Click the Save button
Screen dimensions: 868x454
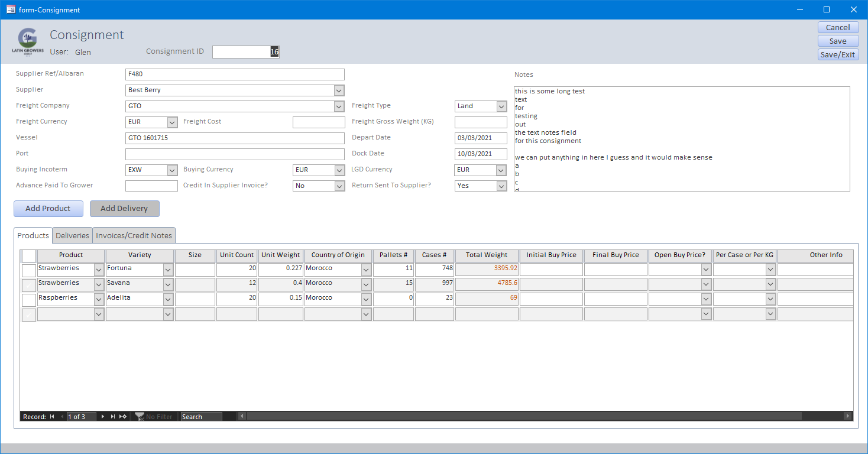point(838,41)
